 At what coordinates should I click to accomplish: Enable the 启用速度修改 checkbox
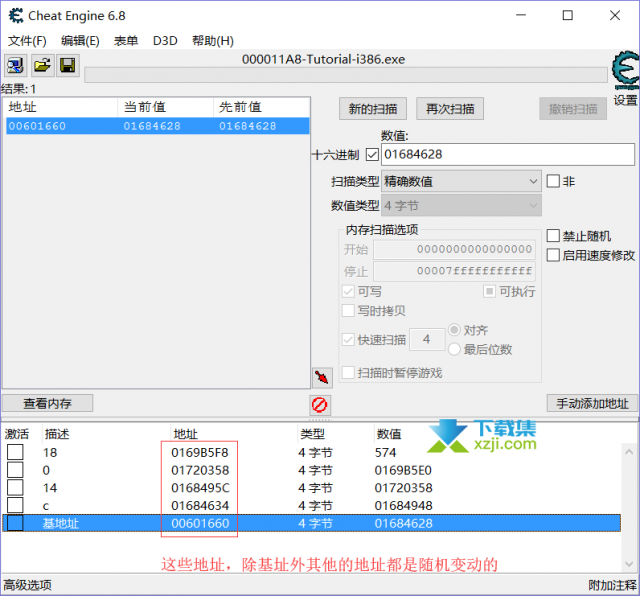[x=553, y=255]
